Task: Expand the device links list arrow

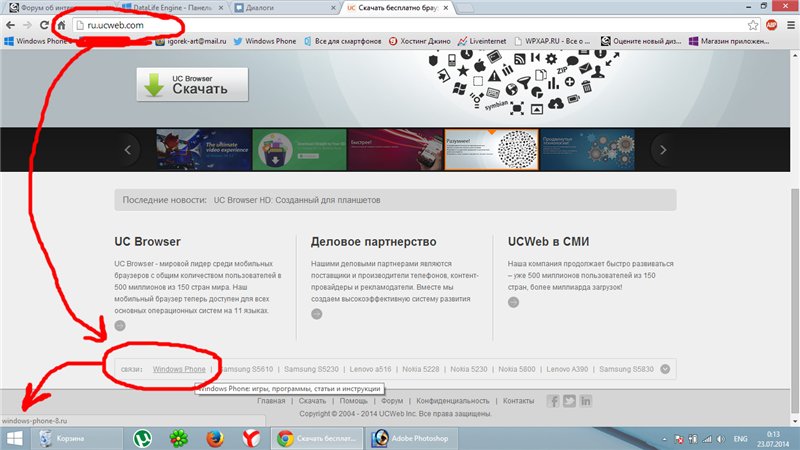Action: pos(665,369)
